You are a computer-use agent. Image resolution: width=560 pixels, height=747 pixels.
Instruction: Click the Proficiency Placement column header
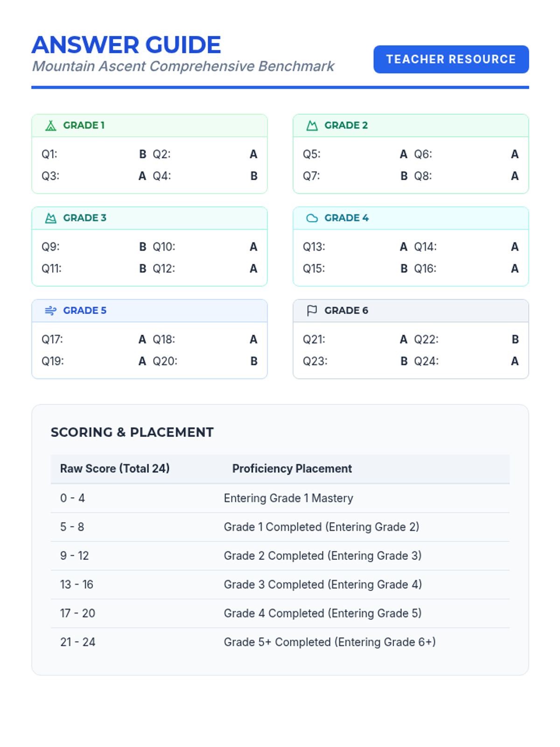(x=292, y=468)
